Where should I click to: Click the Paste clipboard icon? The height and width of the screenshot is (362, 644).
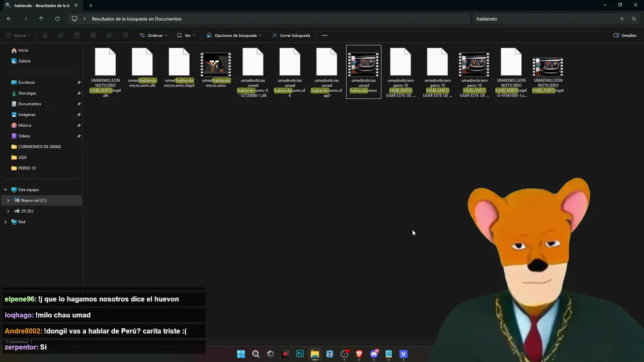point(77,35)
